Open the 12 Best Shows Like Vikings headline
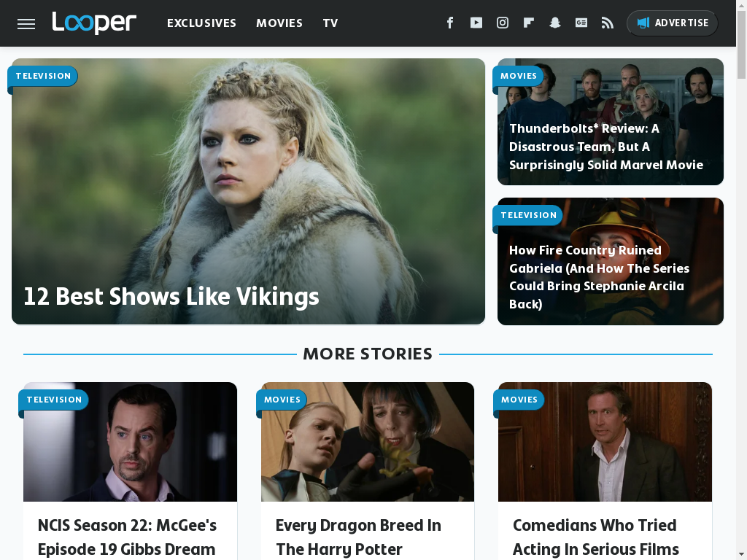 [x=171, y=296]
